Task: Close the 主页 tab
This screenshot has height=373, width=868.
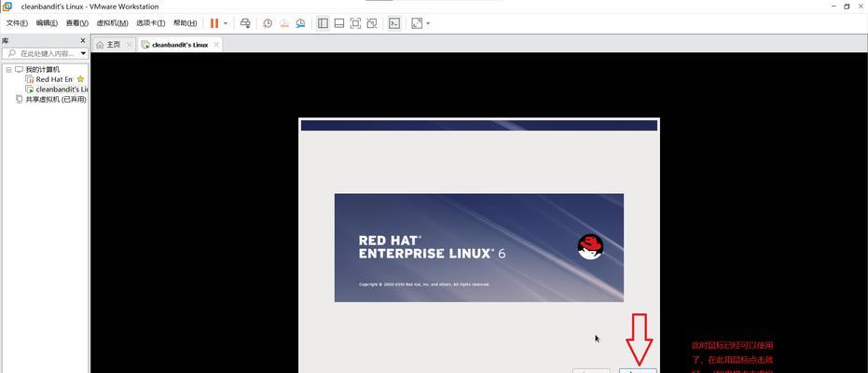Action: pos(130,45)
